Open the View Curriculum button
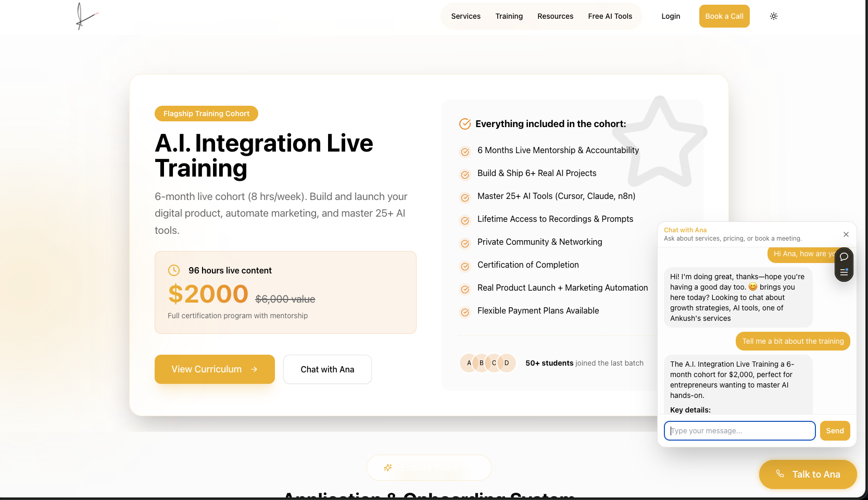868x500 pixels. click(x=215, y=369)
